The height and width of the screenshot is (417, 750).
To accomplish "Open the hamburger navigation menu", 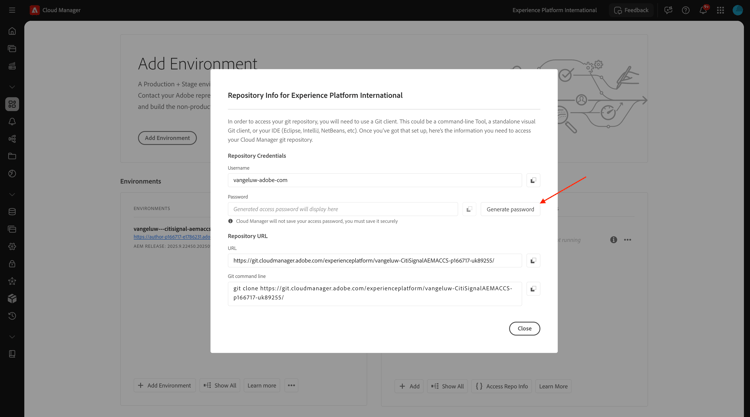I will click(x=12, y=10).
